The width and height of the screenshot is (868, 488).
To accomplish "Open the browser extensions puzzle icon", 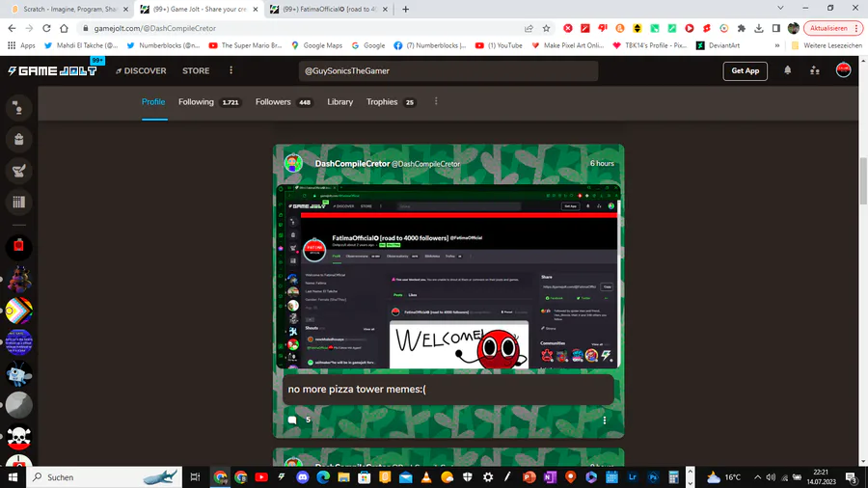I will [742, 28].
